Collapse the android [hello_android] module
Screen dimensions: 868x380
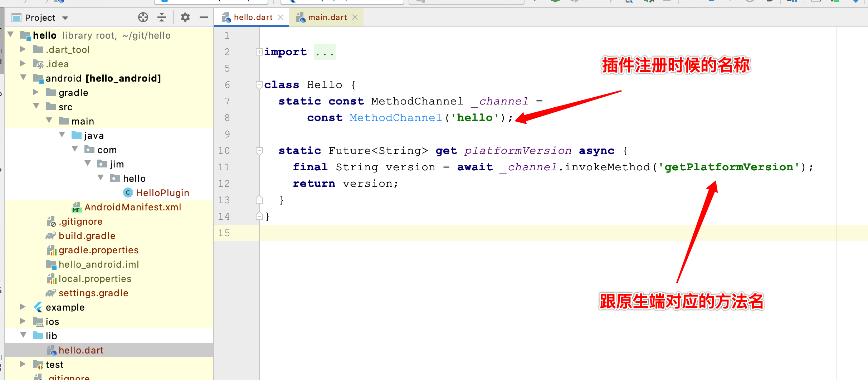24,78
